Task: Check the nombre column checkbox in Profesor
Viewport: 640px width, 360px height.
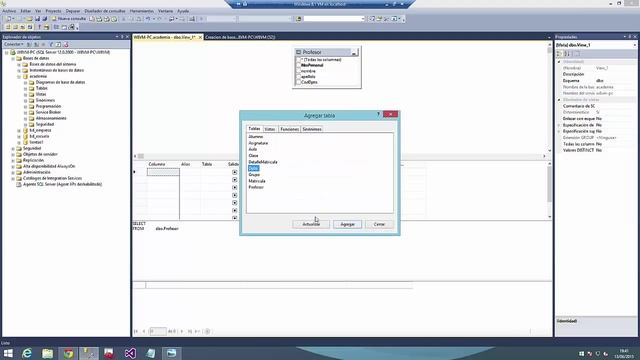Action: coord(298,71)
